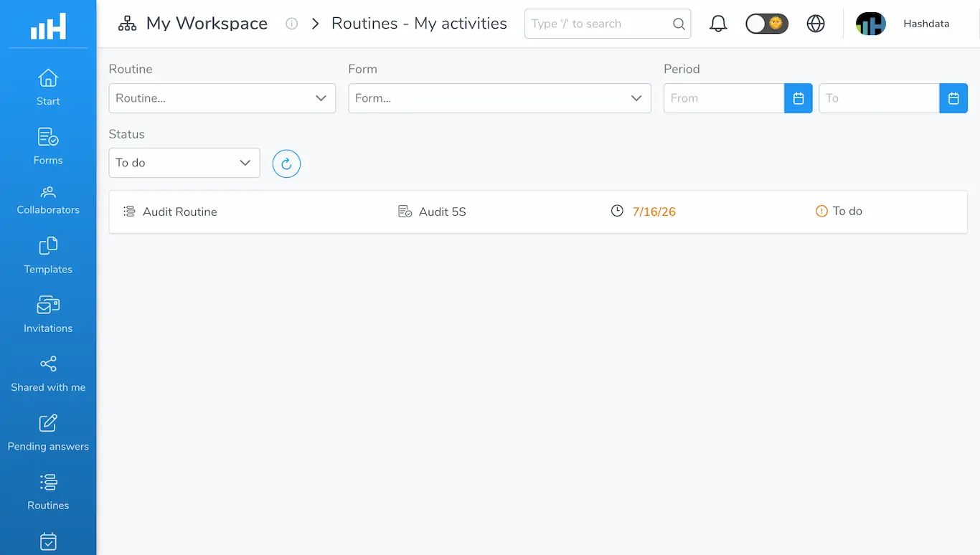Click the routine list icon beside Audit Routine

[x=129, y=212]
